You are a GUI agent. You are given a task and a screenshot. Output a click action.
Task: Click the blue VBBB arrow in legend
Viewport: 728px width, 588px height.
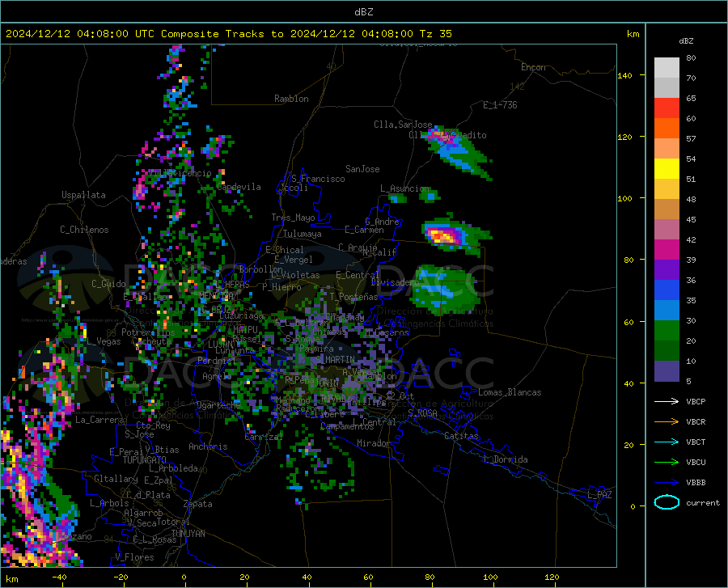(x=667, y=483)
